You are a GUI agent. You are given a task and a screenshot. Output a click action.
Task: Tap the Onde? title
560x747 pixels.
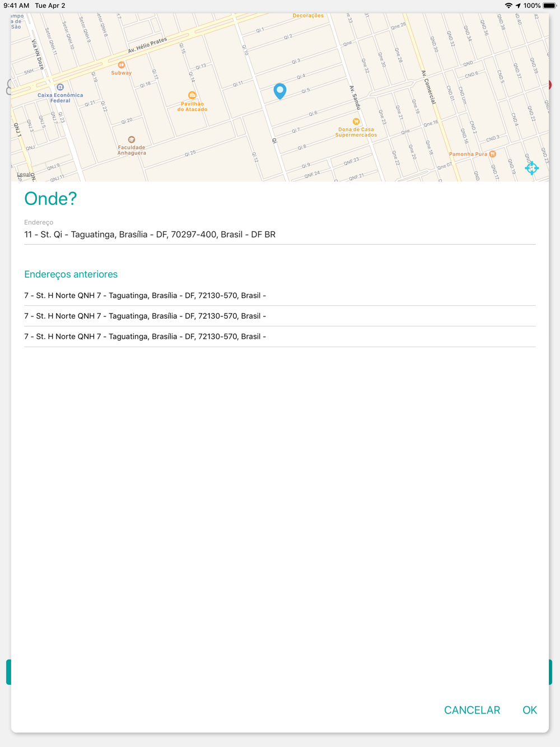[x=50, y=199]
